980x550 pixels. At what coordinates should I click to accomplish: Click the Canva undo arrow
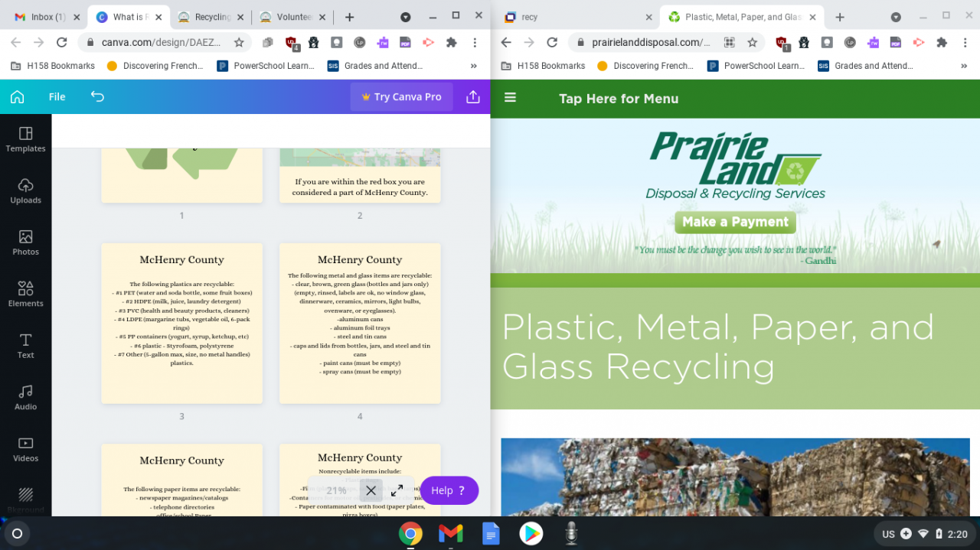point(97,96)
